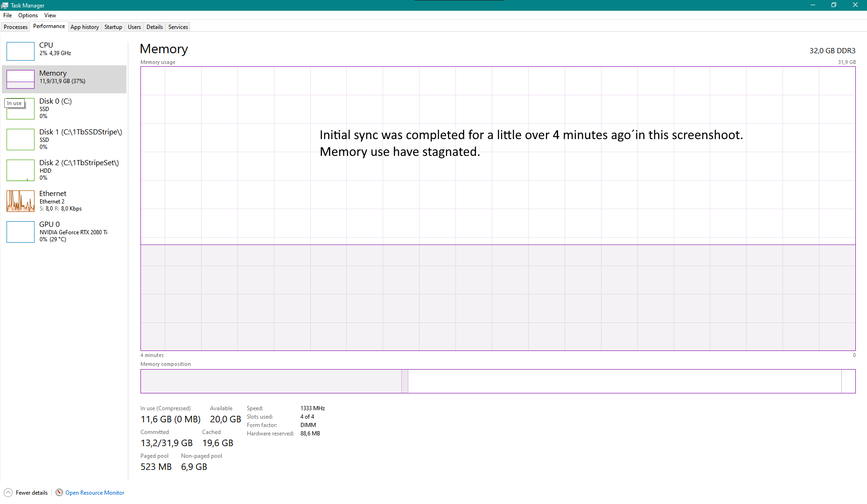Viewport: 867px width, 504px height.
Task: Click the in-use segment of memory composition bar
Action: click(x=271, y=381)
